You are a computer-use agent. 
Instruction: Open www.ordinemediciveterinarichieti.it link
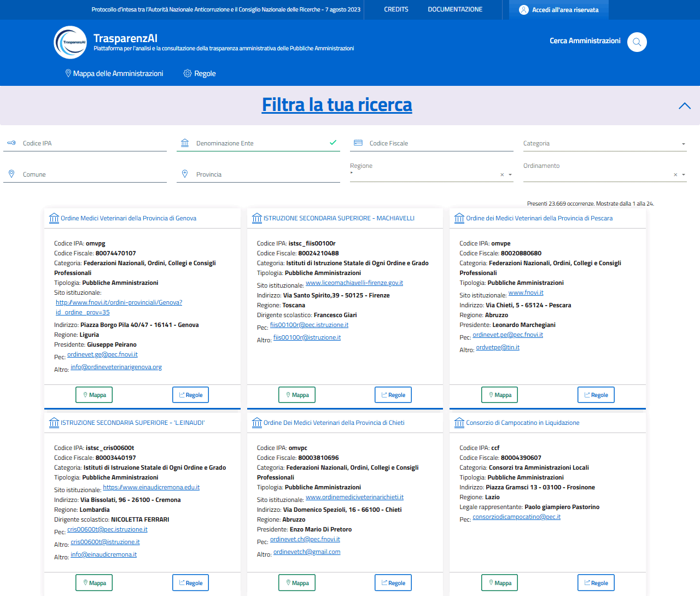354,497
